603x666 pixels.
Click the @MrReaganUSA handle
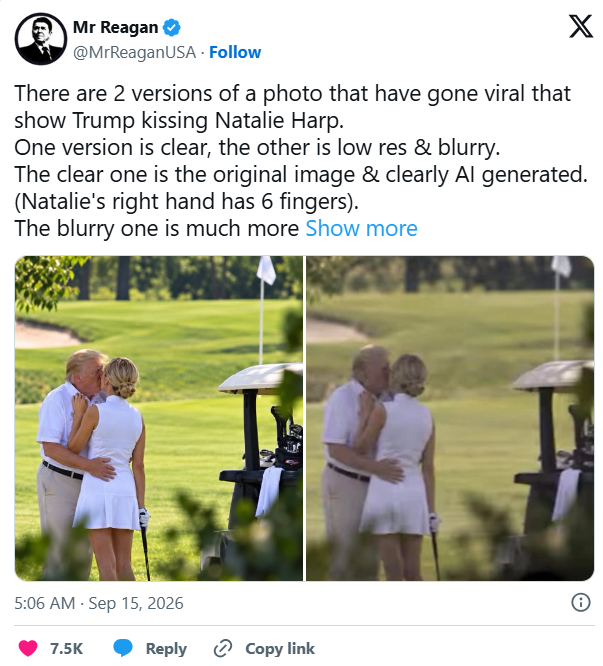[x=134, y=52]
